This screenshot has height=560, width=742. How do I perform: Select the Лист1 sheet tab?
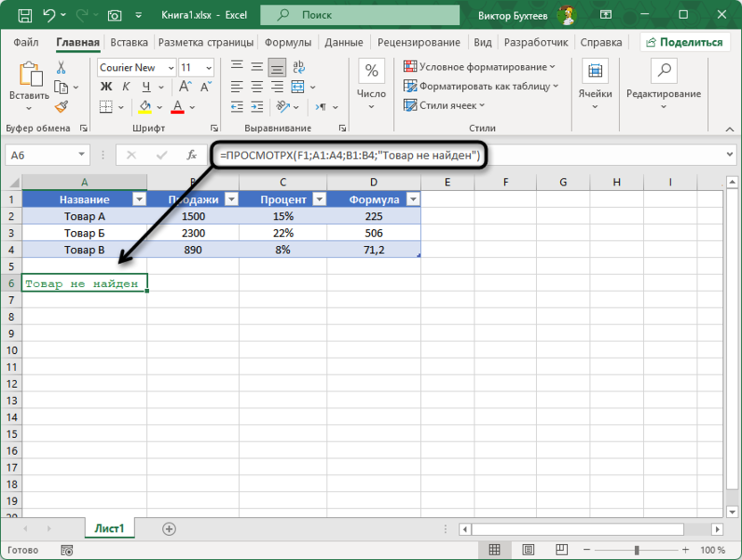(109, 527)
